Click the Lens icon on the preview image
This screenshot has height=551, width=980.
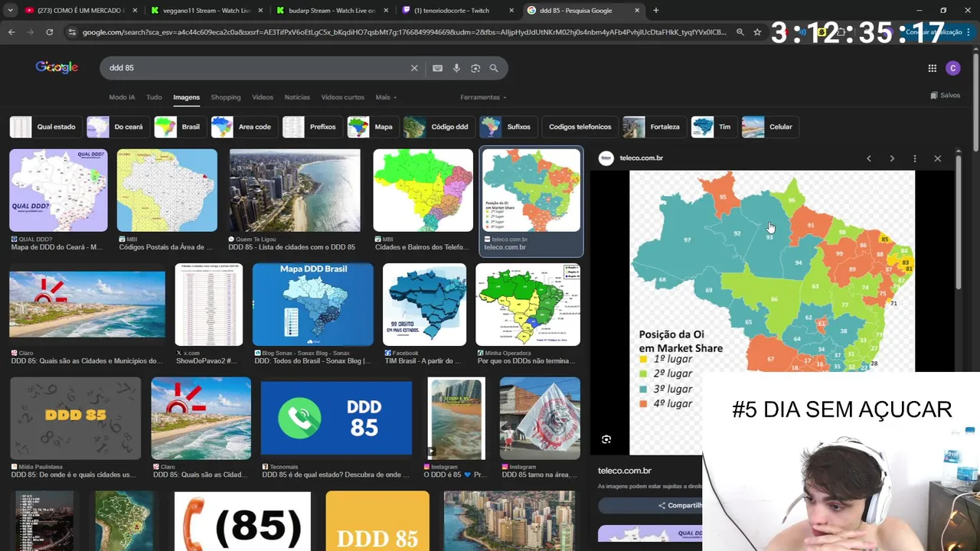tap(606, 439)
